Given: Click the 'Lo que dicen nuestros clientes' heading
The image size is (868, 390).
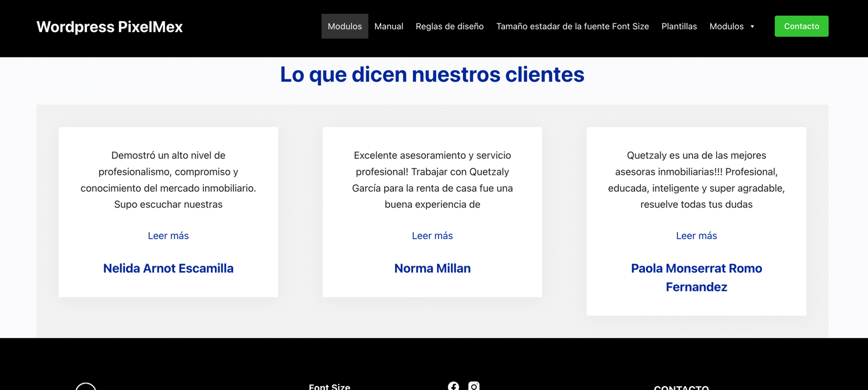Looking at the screenshot, I should click(432, 74).
